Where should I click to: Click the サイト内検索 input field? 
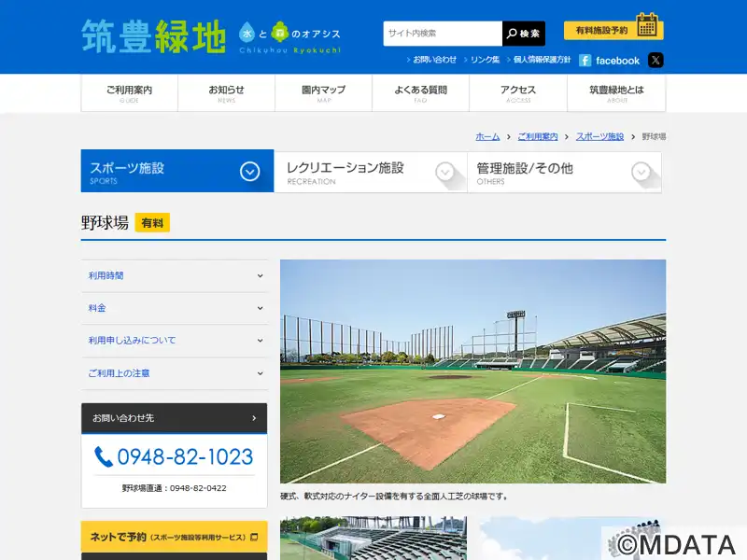(443, 34)
